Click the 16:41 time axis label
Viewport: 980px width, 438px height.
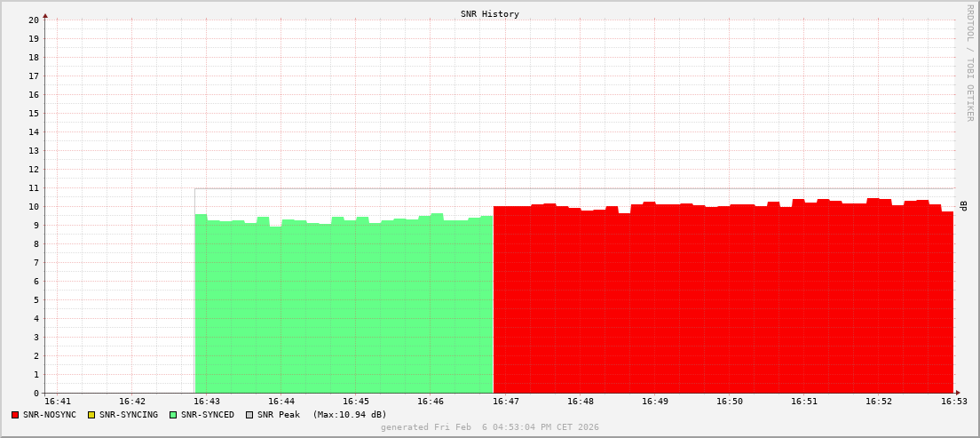(x=57, y=402)
